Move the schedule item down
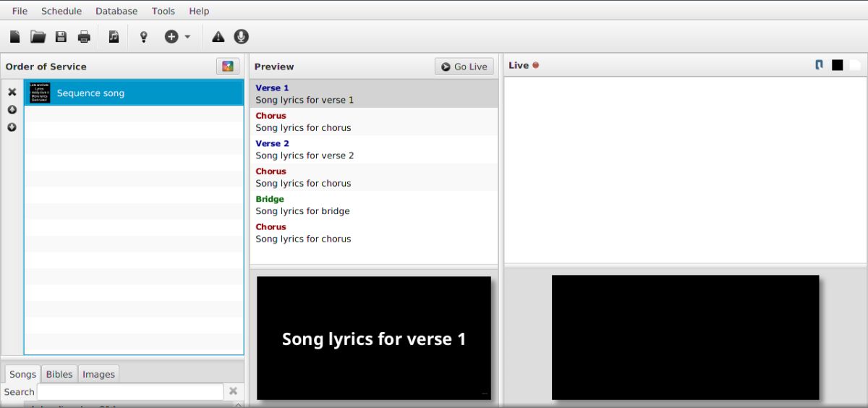This screenshot has width=868, height=408. click(12, 127)
